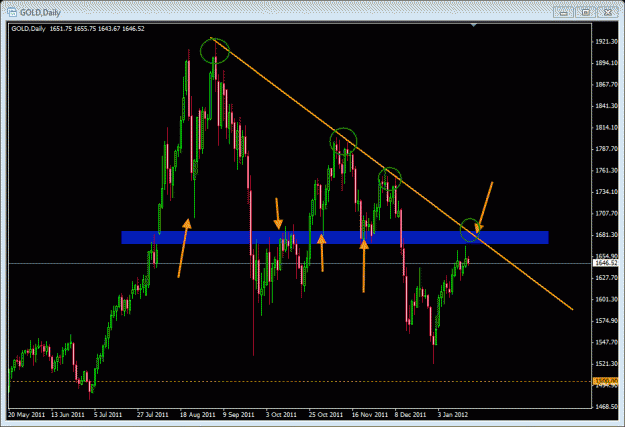Click the 27 Jul 2011 date label
The width and height of the screenshot is (625, 427).
coord(153,415)
